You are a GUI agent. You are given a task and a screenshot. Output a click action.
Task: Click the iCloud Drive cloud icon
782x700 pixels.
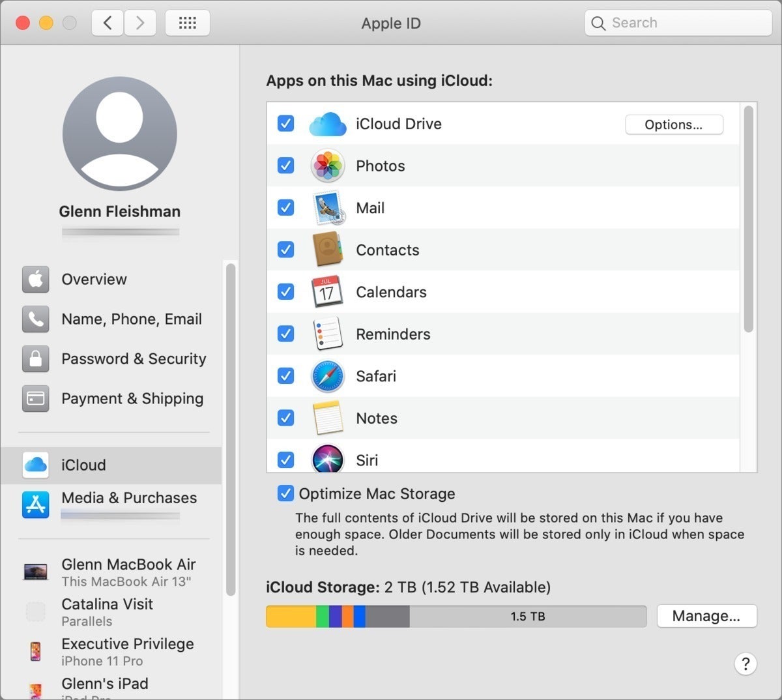[327, 124]
